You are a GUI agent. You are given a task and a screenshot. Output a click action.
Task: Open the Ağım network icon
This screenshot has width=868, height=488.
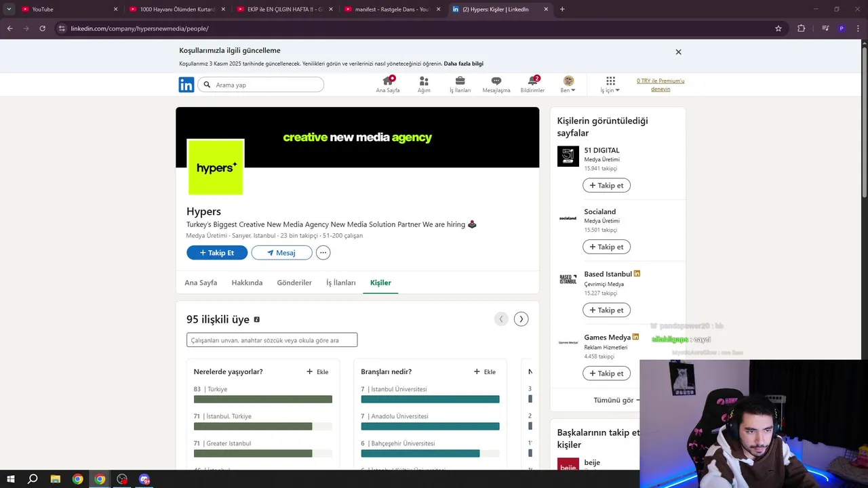(x=424, y=85)
